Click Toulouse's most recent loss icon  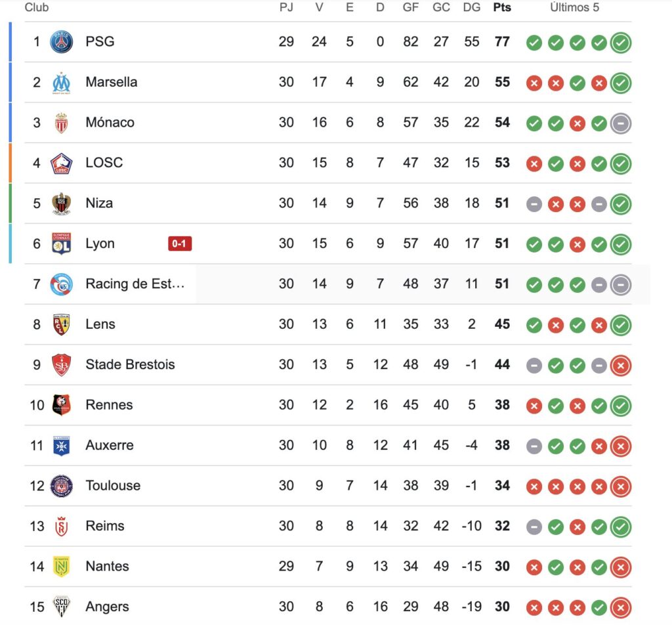[621, 486]
